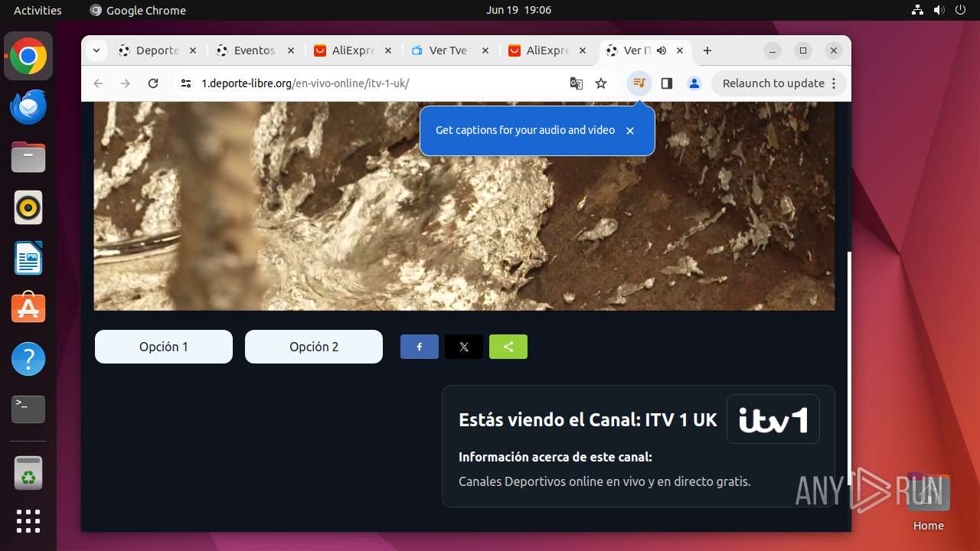Open the Home desktop folder
The width and height of the screenshot is (980, 551).
(928, 503)
